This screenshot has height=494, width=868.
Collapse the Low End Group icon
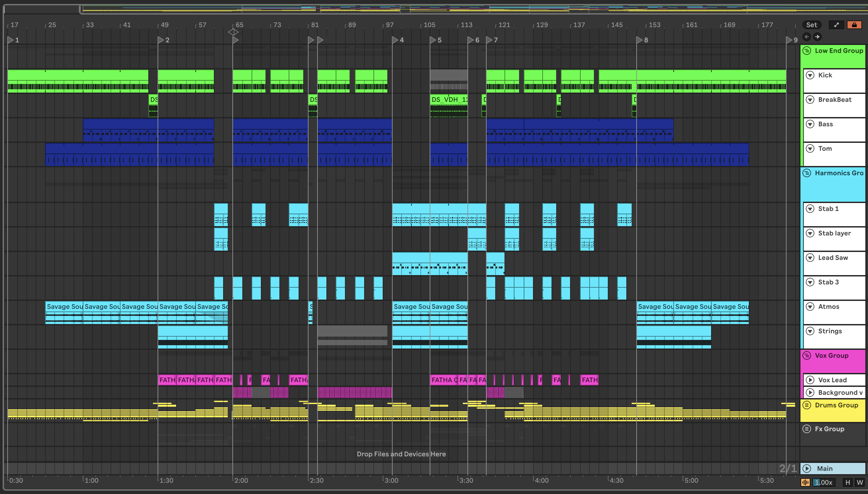(x=807, y=51)
